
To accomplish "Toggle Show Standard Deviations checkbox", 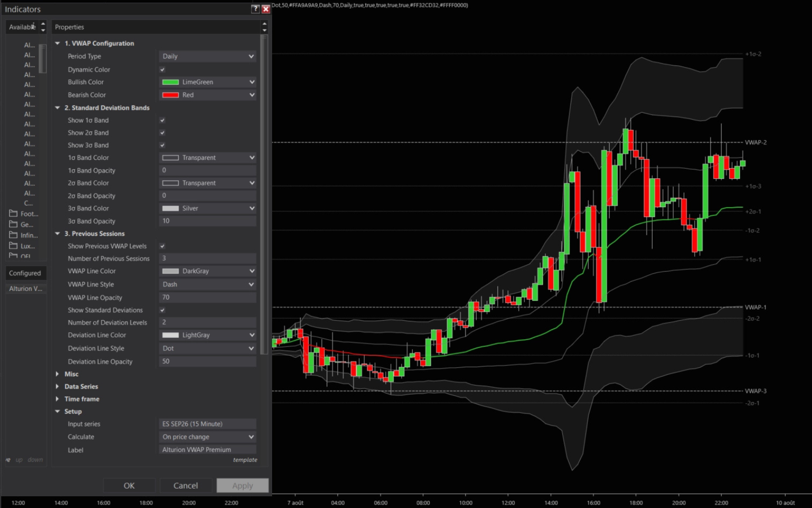I will pyautogui.click(x=162, y=310).
